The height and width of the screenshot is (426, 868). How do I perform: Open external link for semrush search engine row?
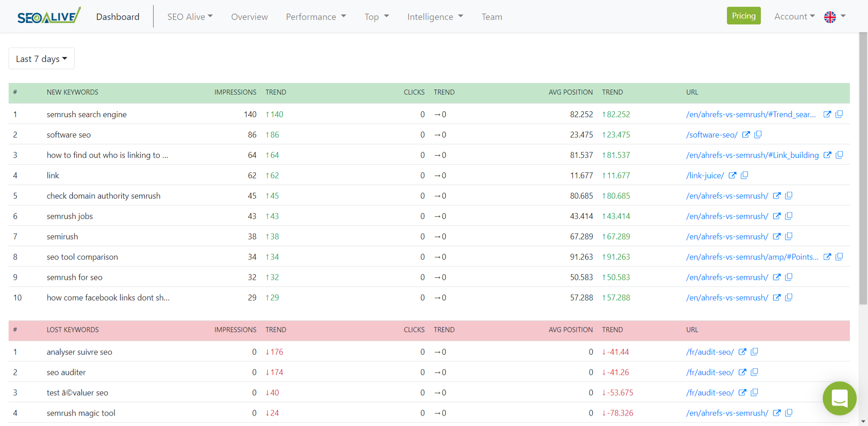coord(827,114)
